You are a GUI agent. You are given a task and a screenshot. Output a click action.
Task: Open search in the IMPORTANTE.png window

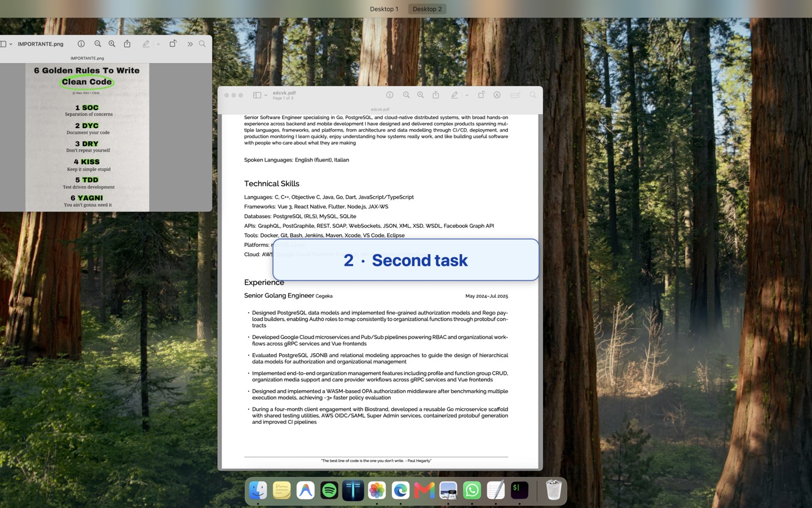tap(202, 44)
